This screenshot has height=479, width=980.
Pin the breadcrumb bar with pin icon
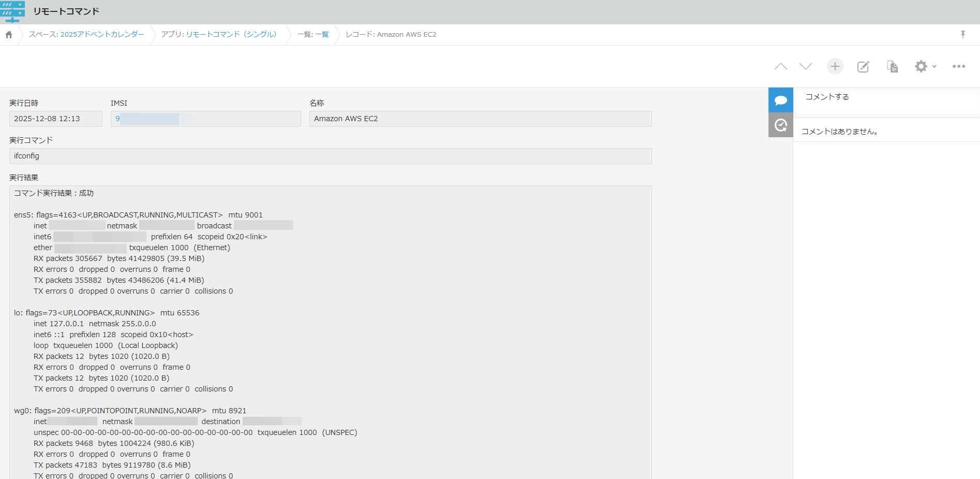(963, 34)
